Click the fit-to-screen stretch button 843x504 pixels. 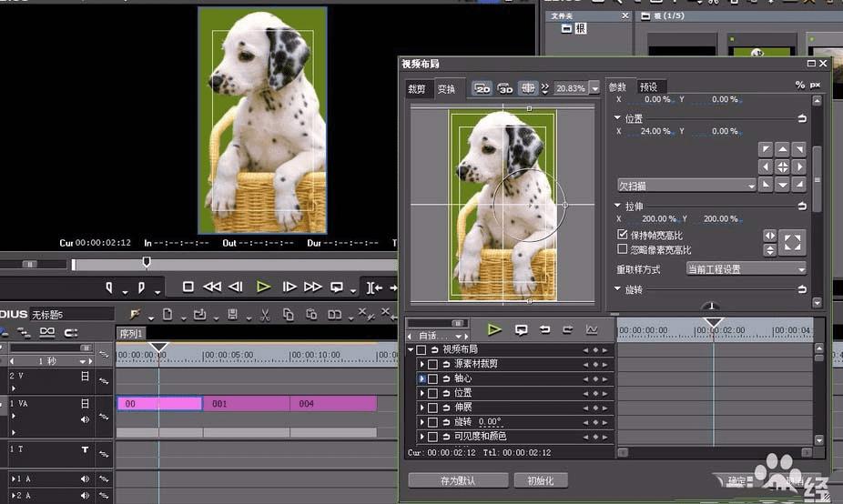pyautogui.click(x=792, y=242)
